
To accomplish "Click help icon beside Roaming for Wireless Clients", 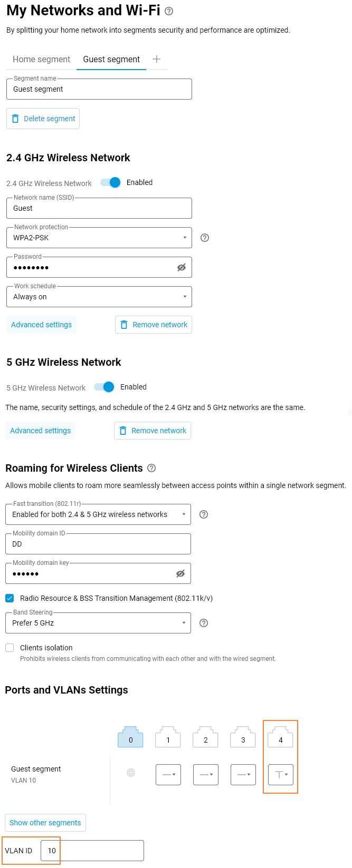I will [151, 468].
